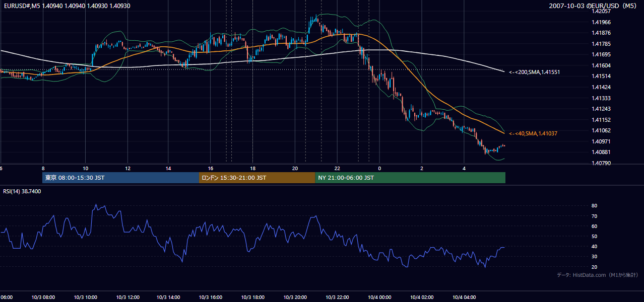Click the 10/3 22:00 date label
644x302 pixels.
pyautogui.click(x=338, y=297)
